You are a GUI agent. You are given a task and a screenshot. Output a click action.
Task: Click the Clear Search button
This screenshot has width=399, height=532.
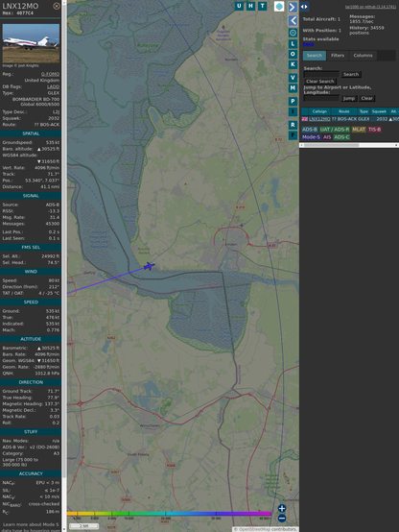point(319,82)
